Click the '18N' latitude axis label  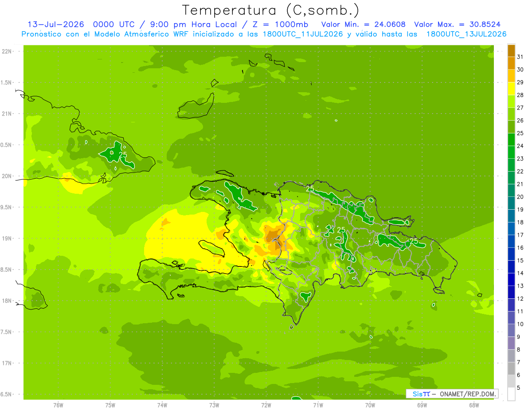click(7, 301)
